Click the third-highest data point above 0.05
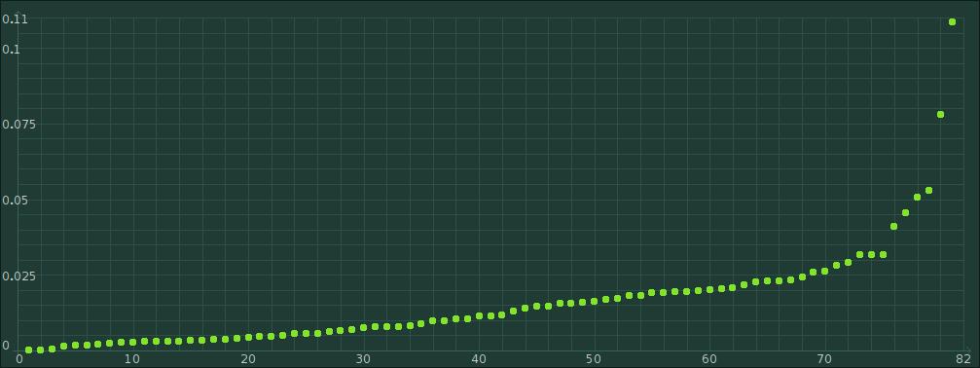This screenshot has height=368, width=980. click(x=928, y=190)
